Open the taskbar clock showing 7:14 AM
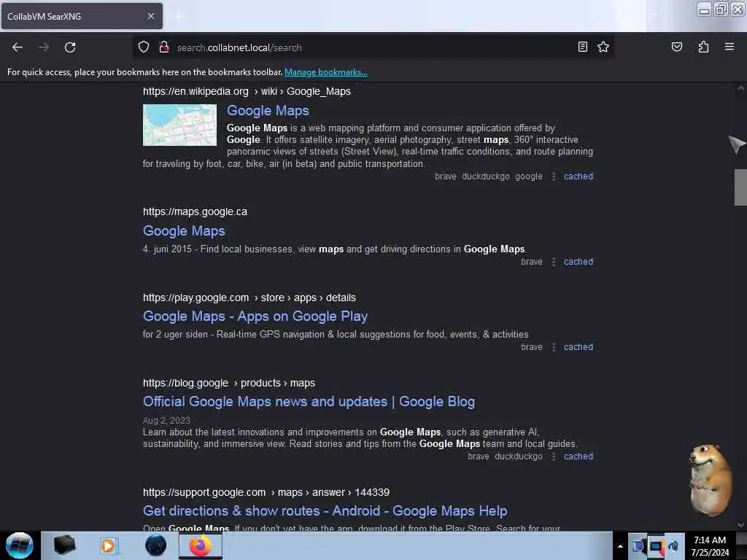The image size is (747, 560). pos(710,546)
